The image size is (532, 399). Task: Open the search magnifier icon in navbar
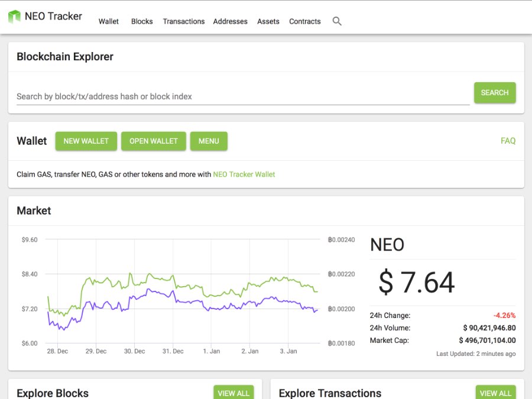(337, 21)
